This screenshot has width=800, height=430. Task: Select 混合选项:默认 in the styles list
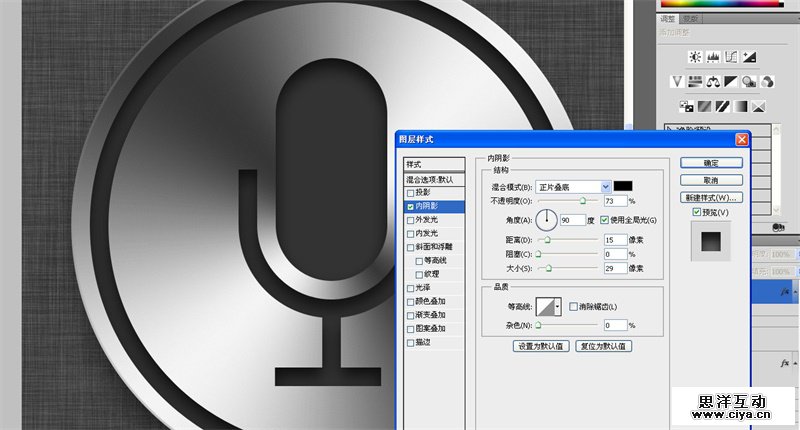(x=434, y=179)
